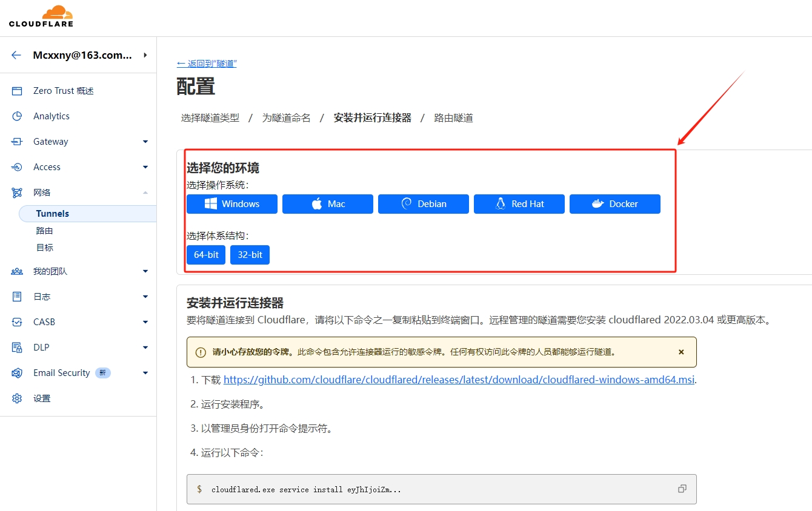
Task: Expand the Access menu arrow
Action: tap(145, 167)
